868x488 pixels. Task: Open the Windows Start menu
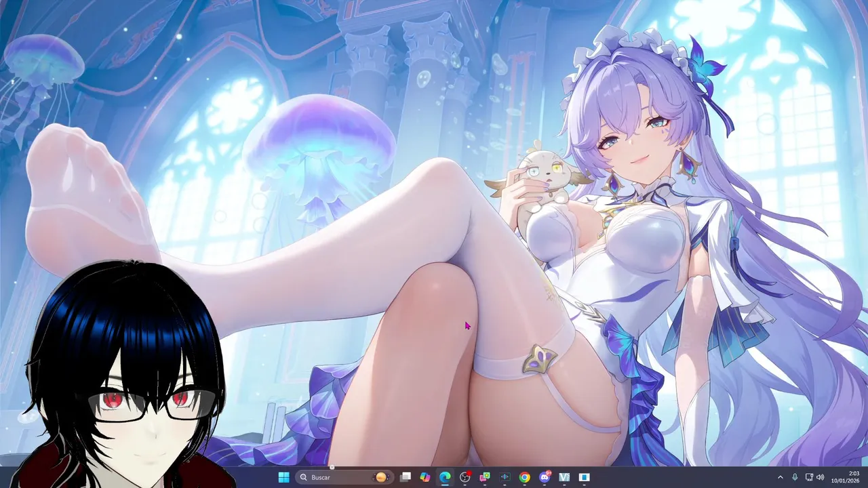pos(283,477)
